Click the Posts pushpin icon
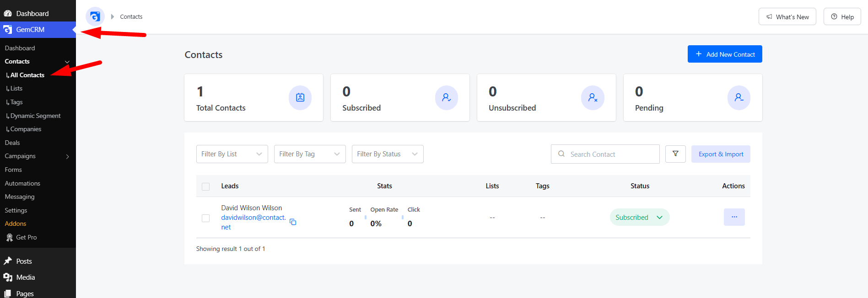Viewport: 868px width, 298px height. tap(8, 261)
